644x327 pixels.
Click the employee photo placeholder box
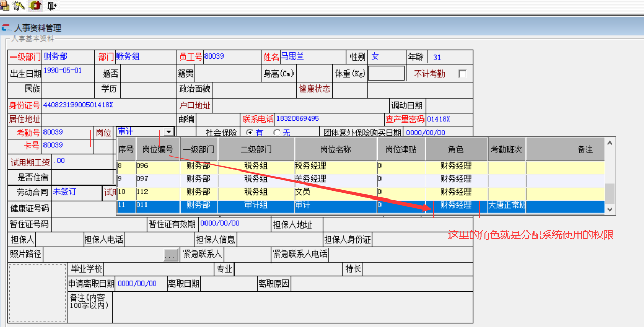[37, 293]
